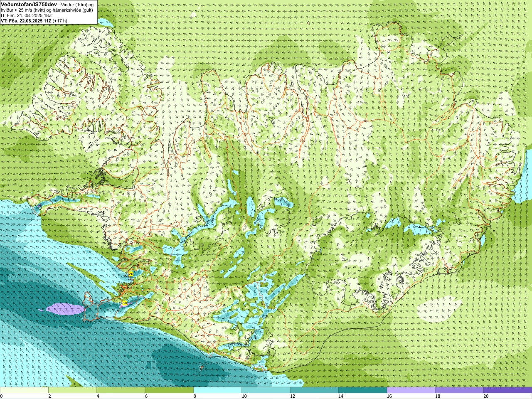Screen dimensions: 532x399
Task: Click the legend scale label 4
Action: click(x=98, y=396)
